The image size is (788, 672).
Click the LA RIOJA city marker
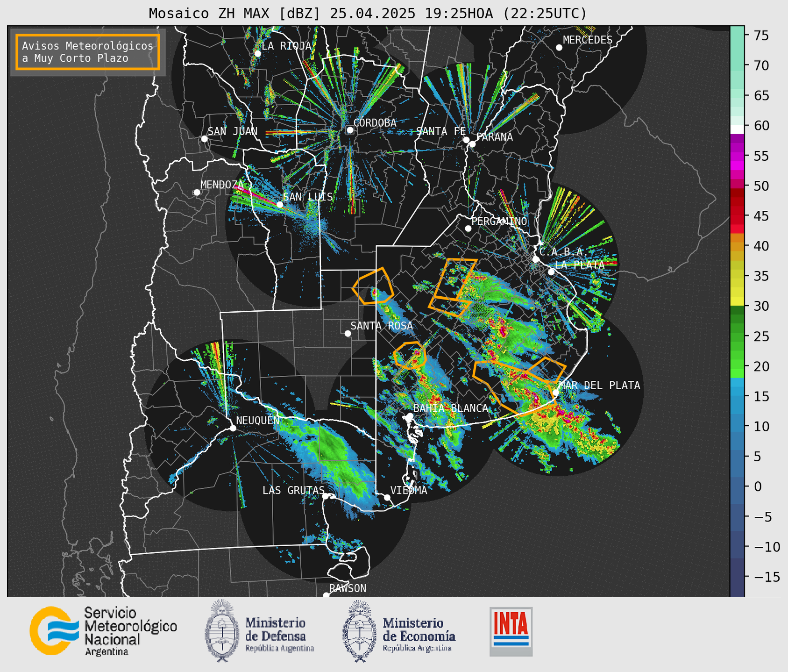pyautogui.click(x=257, y=53)
